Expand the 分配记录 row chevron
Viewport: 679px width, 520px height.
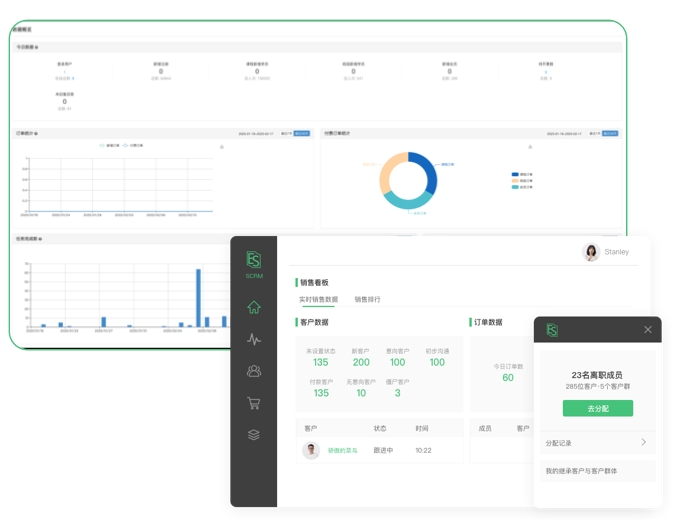[x=643, y=442]
